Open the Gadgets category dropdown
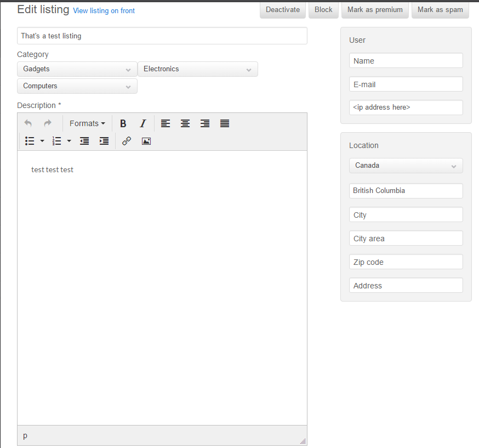The width and height of the screenshot is (479, 448). pyautogui.click(x=77, y=69)
